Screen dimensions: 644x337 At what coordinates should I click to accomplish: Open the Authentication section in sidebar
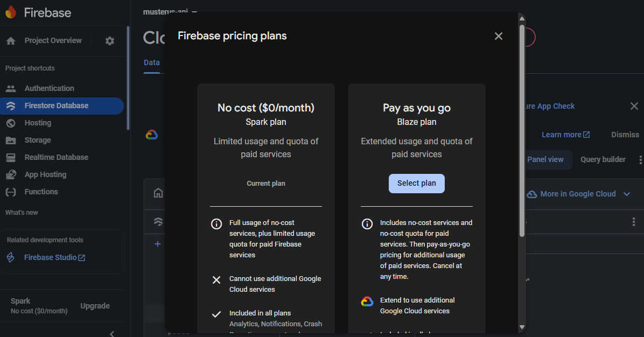click(48, 88)
